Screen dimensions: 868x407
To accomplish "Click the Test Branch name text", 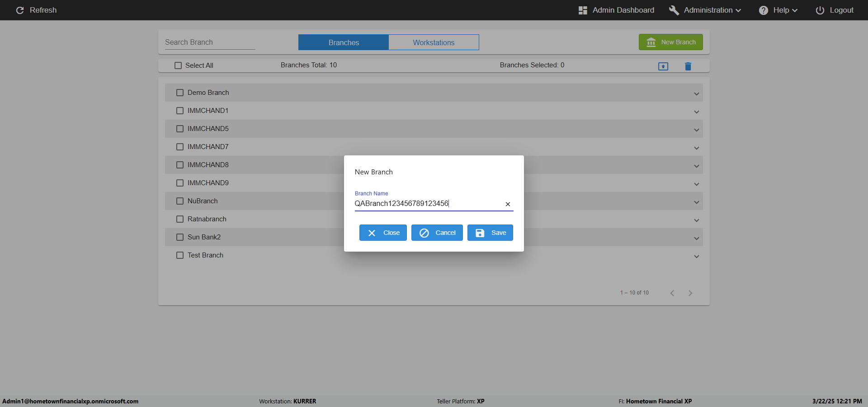I will (x=205, y=255).
